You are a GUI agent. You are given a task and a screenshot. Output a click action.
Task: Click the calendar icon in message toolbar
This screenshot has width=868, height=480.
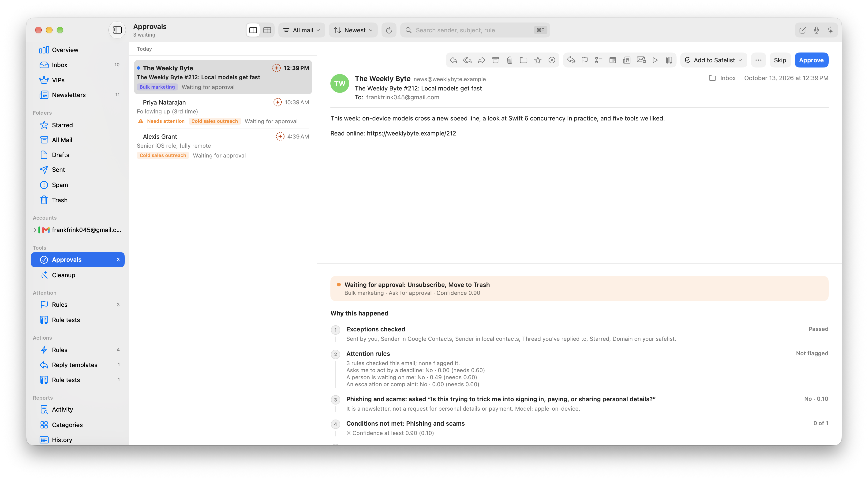(x=613, y=60)
